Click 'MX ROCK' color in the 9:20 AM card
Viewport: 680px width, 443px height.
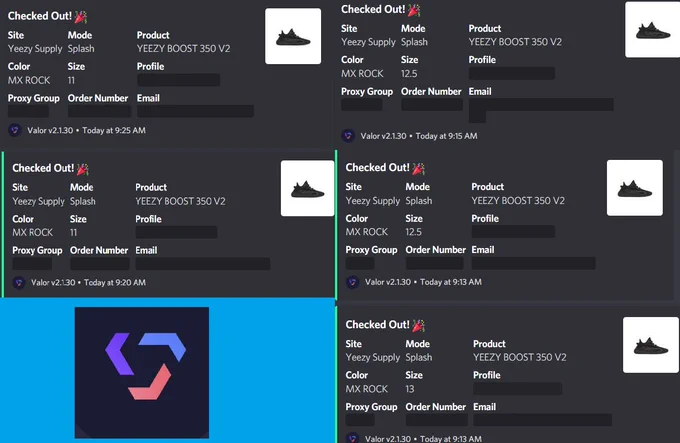33,233
